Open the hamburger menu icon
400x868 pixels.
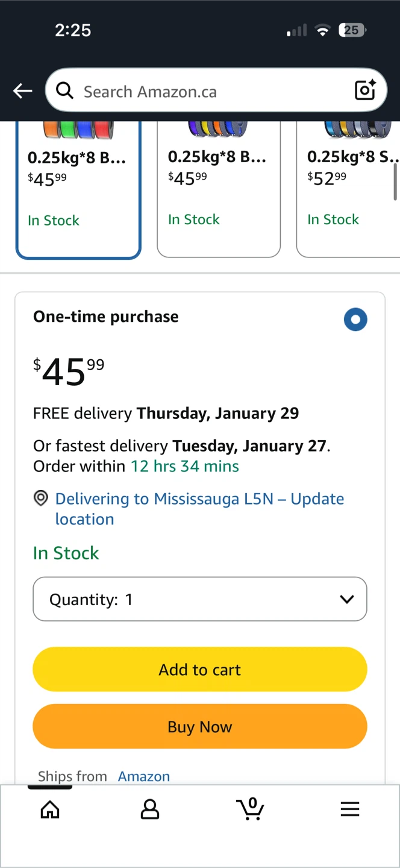coord(350,809)
